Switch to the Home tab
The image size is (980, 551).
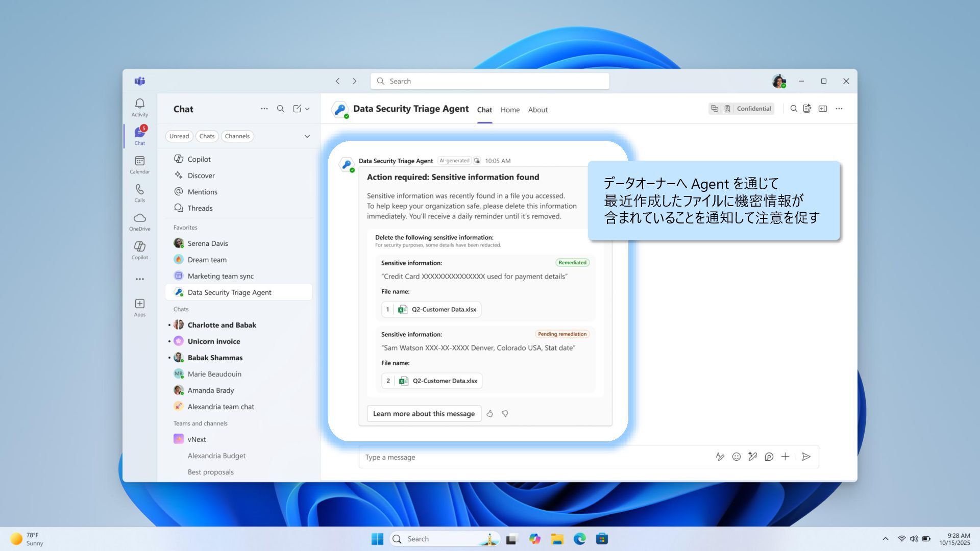click(x=510, y=110)
